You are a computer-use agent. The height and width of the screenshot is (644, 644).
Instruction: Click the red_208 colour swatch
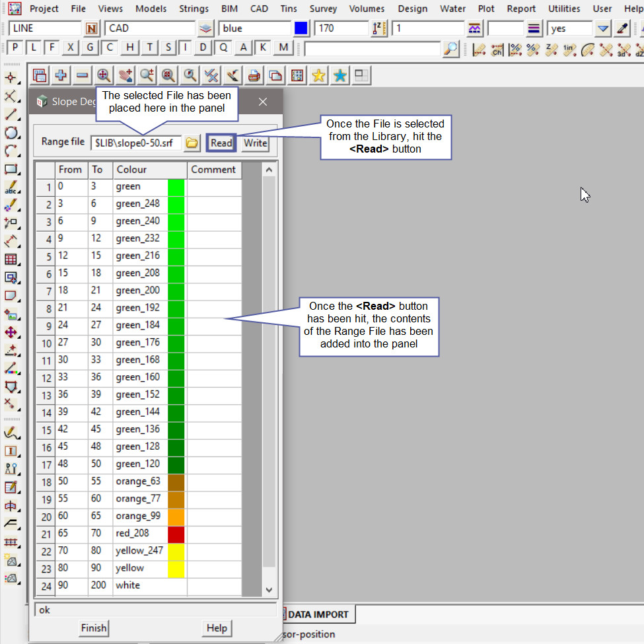click(x=176, y=534)
